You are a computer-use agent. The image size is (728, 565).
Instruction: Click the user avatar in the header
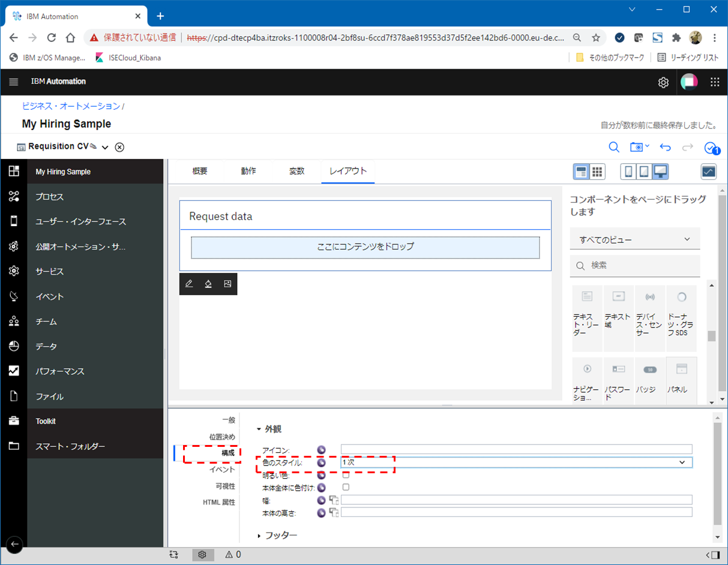pyautogui.click(x=689, y=82)
